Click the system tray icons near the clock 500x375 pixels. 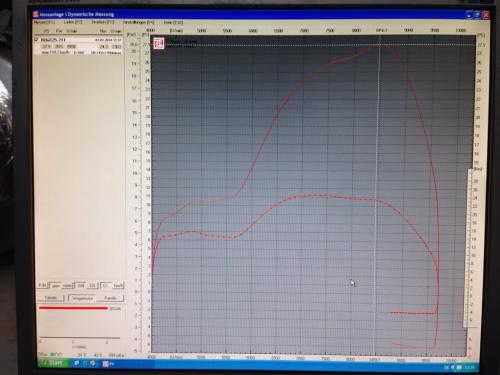(453, 367)
